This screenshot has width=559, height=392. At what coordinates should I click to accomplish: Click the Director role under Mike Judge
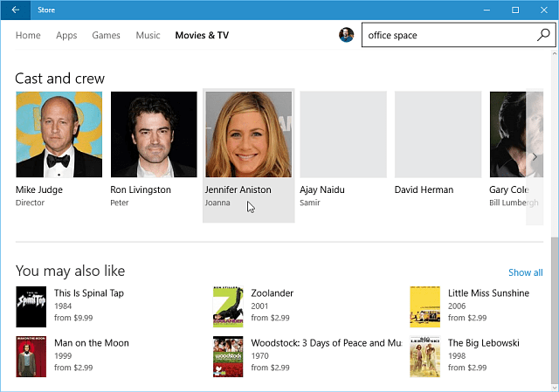30,203
